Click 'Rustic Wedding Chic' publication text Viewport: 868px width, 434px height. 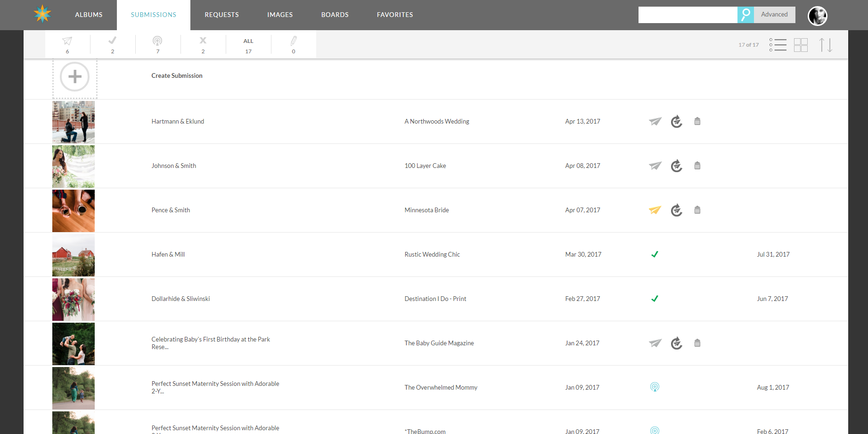tap(432, 254)
